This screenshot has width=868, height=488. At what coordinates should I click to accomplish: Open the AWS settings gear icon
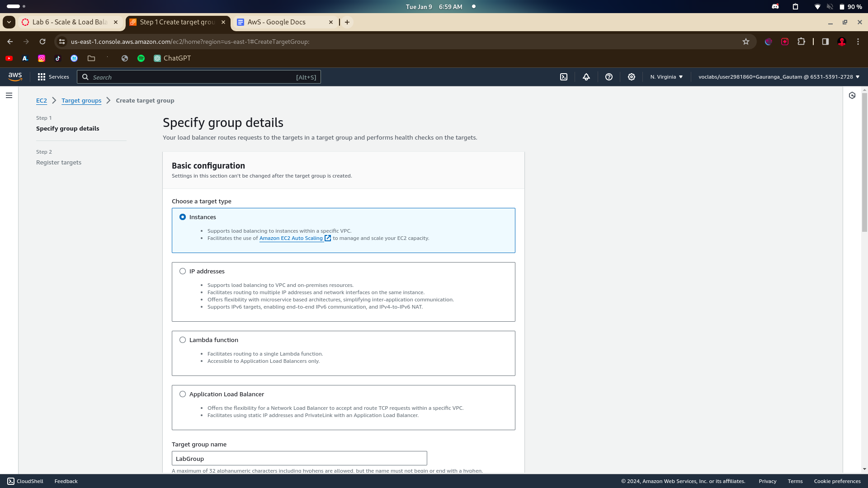click(632, 77)
